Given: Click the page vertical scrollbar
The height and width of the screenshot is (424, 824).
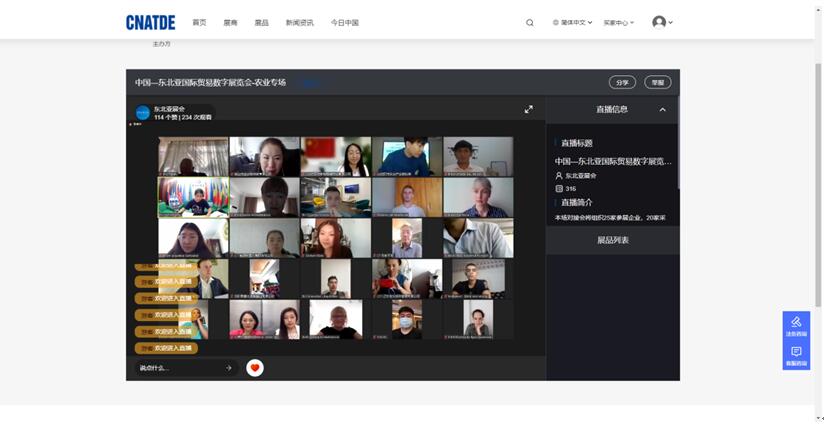Looking at the screenshot, I should point(818,200).
